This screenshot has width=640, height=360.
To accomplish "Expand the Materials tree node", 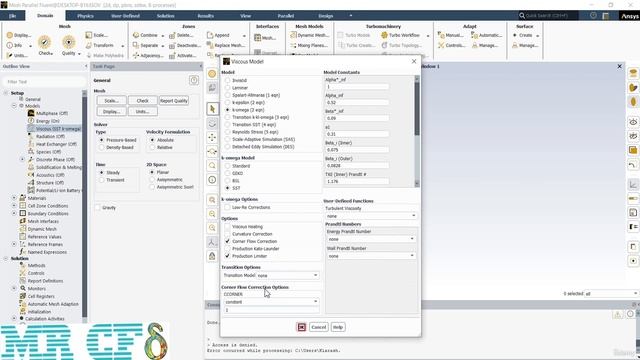I will [x=14, y=198].
